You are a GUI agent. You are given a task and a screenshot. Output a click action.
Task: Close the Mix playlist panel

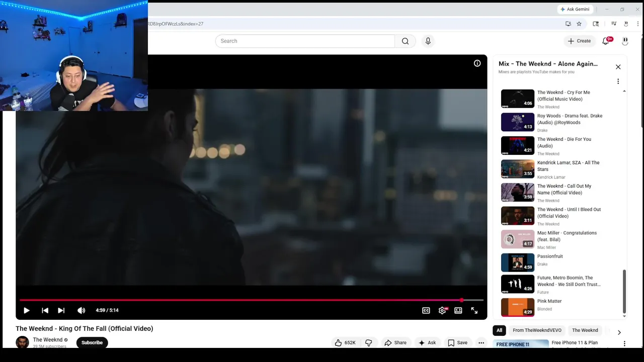tap(618, 67)
